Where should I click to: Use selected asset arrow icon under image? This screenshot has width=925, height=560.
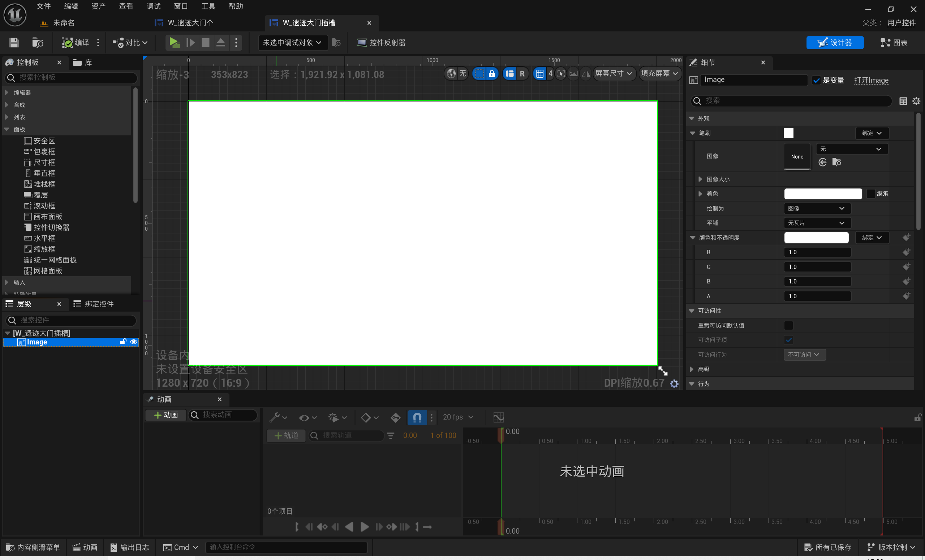[822, 162]
